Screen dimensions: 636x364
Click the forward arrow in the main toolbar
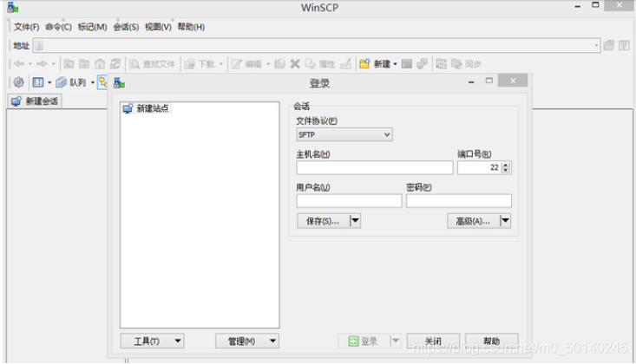(42, 63)
